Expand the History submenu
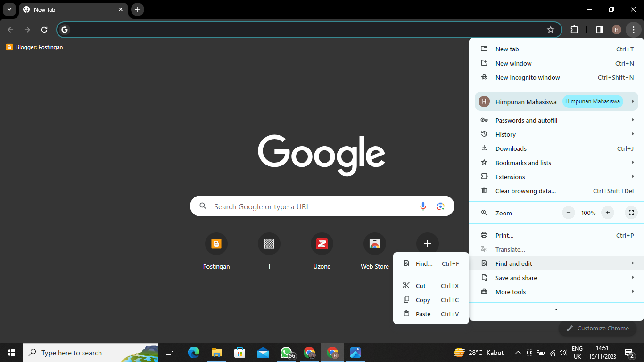This screenshot has height=362, width=644. [x=556, y=134]
